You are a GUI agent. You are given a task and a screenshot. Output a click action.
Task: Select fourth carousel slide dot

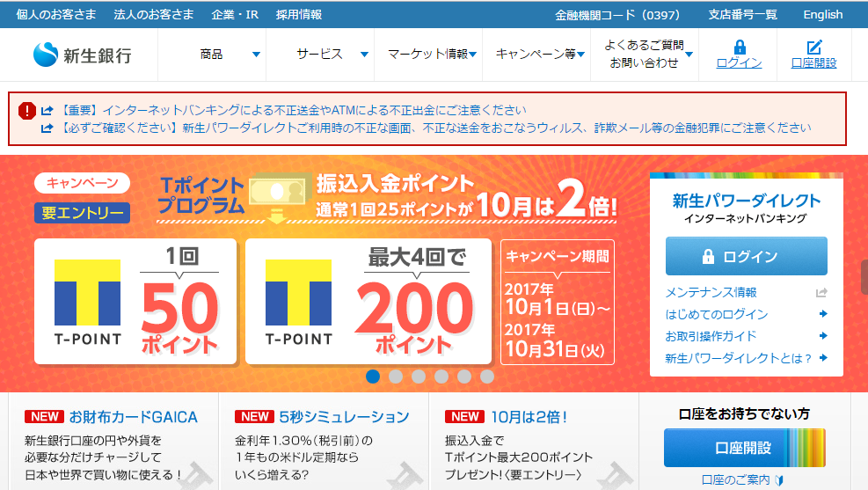pyautogui.click(x=441, y=377)
